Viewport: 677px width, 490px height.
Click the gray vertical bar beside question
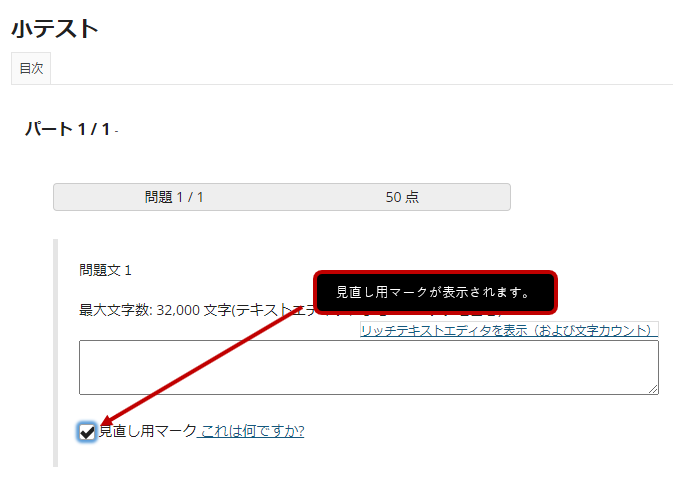[x=56, y=353]
